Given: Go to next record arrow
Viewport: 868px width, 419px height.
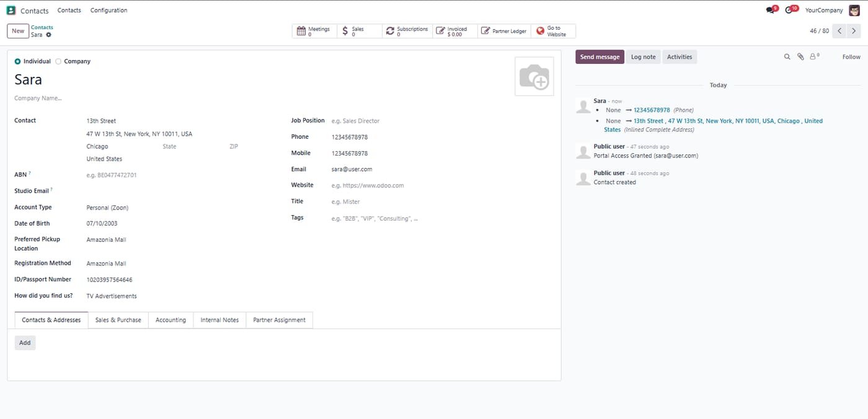Looking at the screenshot, I should [x=854, y=31].
